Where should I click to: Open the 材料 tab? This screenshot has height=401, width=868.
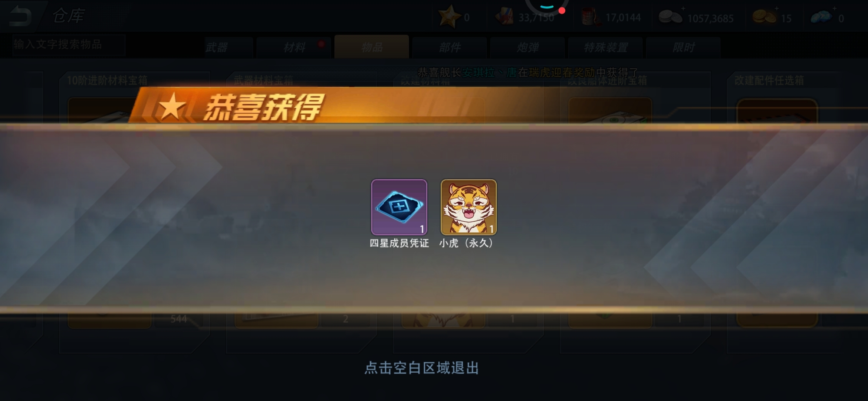point(294,48)
